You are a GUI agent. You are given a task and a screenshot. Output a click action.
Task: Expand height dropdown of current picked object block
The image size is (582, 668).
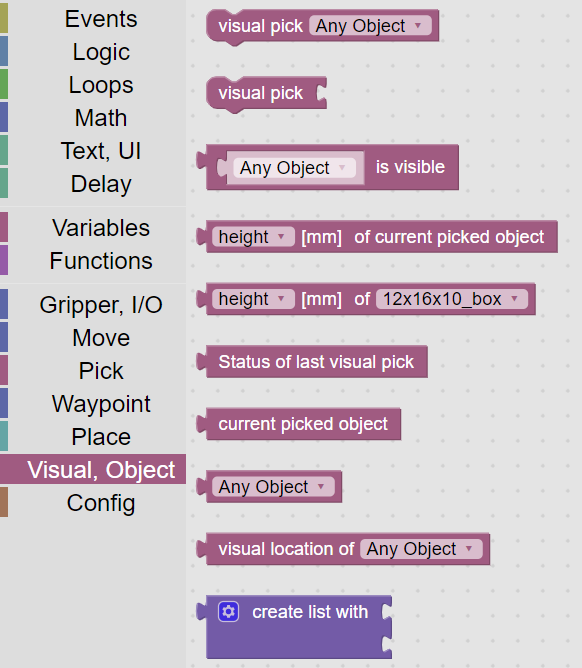point(253,237)
